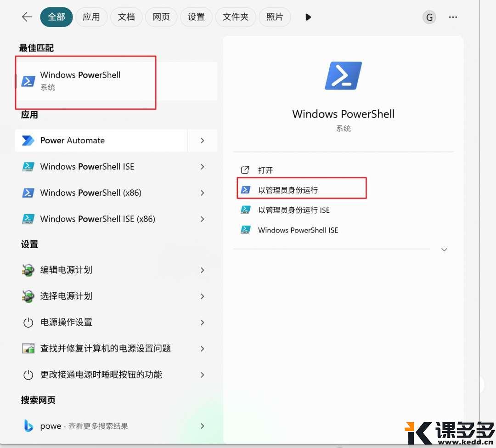
Task: Expand Power Automate result chevron
Action: (x=203, y=141)
